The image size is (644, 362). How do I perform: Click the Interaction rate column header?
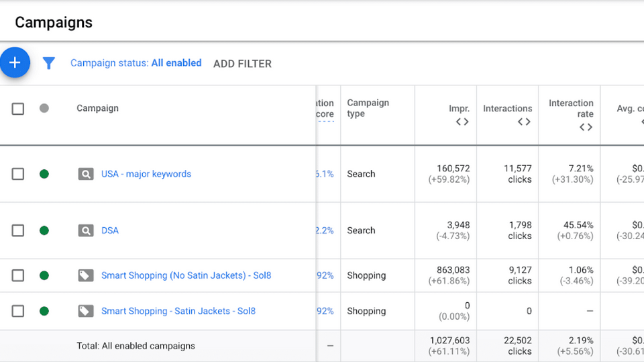click(571, 108)
